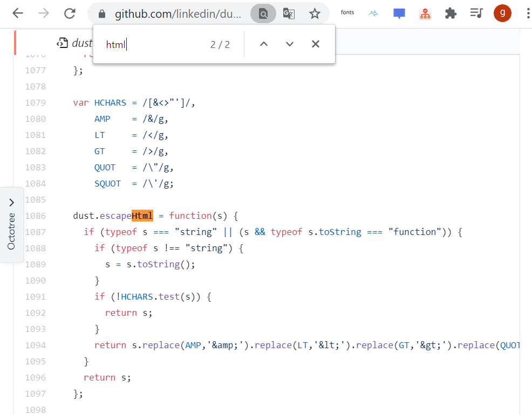532x415 pixels.
Task: Open the fonts extension
Action: coord(347,12)
